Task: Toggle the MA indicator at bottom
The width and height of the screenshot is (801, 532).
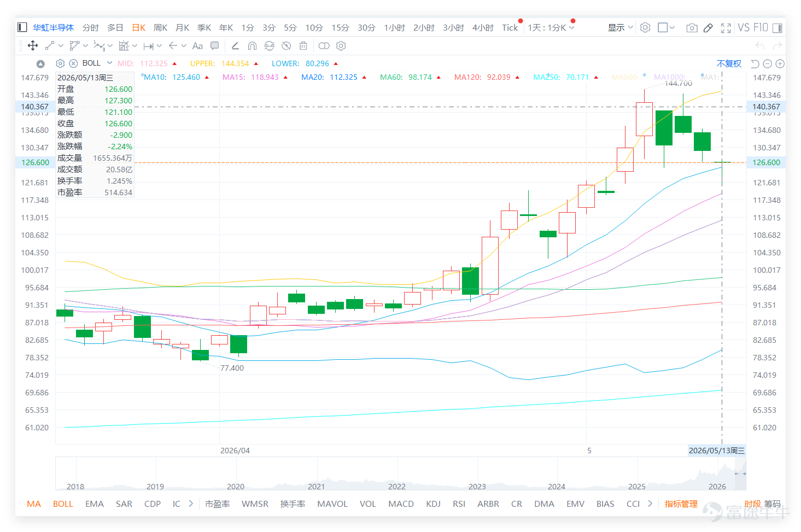Action: coord(34,504)
